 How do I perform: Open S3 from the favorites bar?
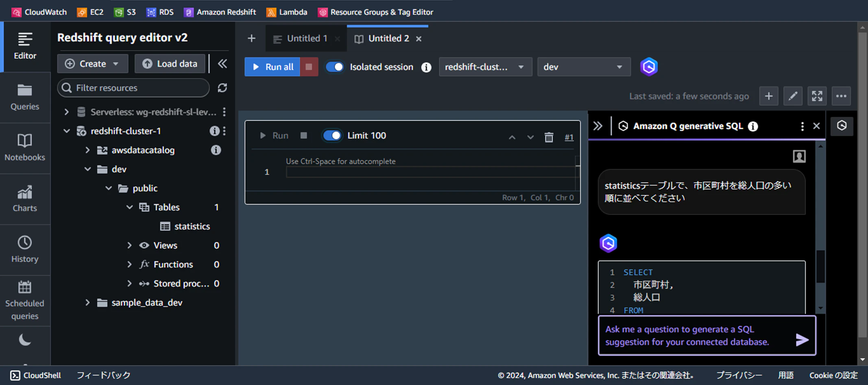point(125,12)
